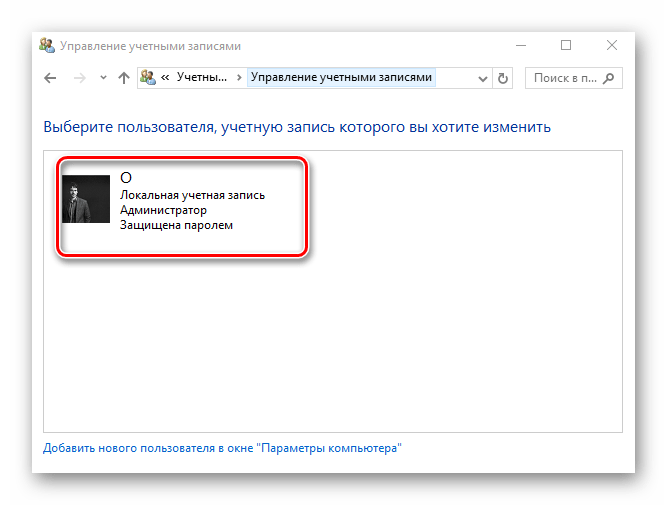Screen dimensions: 667x505
Task: Select the Учетны… breadcrumb item
Action: click(x=201, y=78)
